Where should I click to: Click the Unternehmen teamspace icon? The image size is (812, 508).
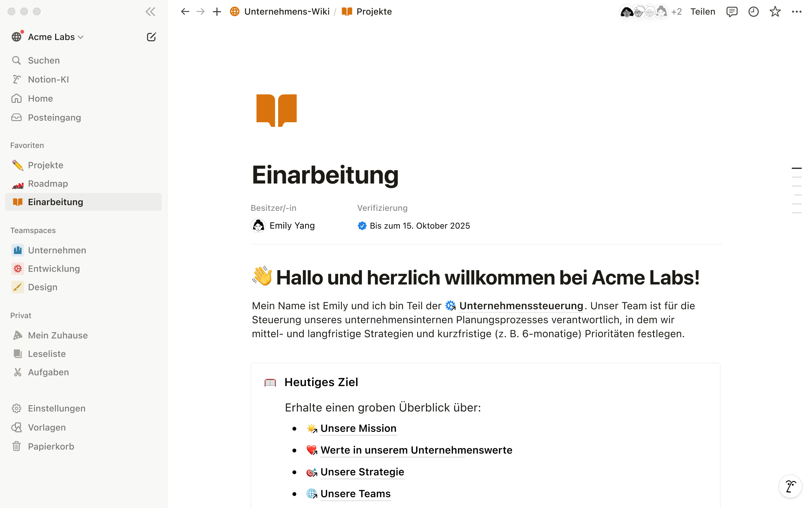coord(17,250)
